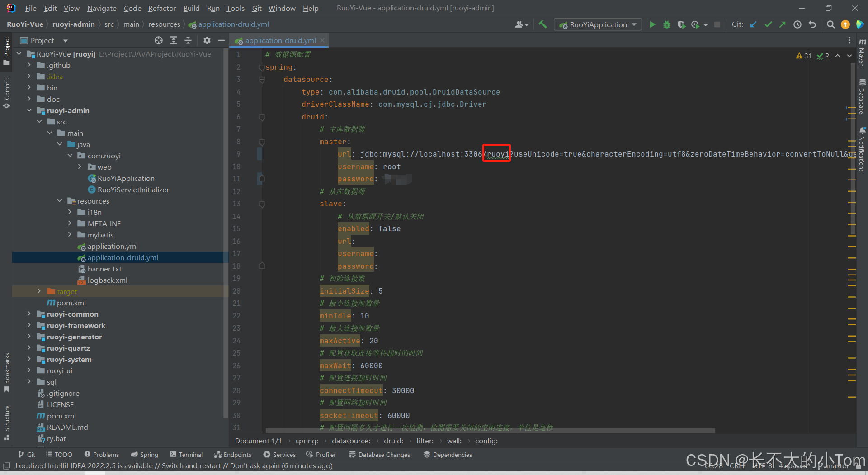Expand the ruoyi-common module
Screen dimensions: 868x475
(x=29, y=314)
